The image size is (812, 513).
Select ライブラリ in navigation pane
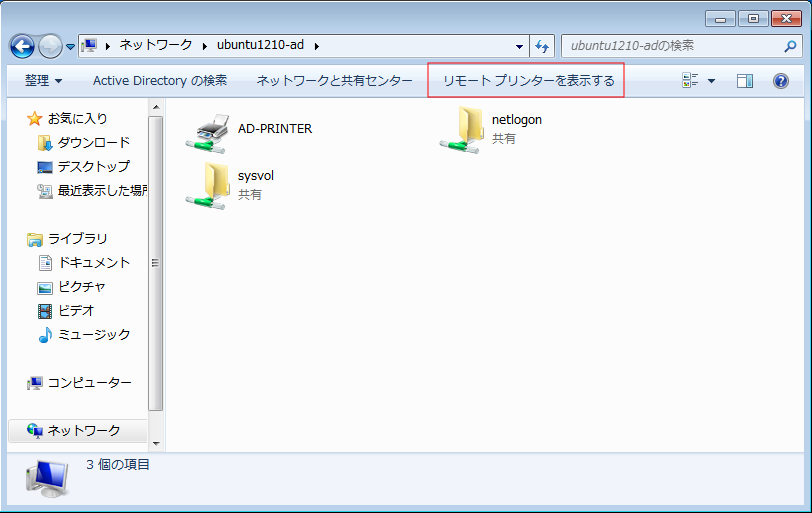click(78, 239)
